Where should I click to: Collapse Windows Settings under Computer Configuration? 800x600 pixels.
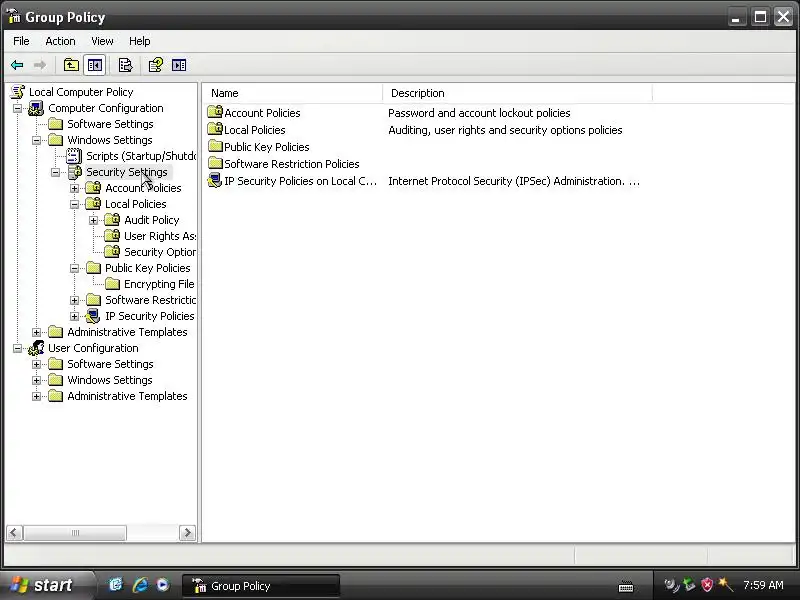[x=36, y=140]
